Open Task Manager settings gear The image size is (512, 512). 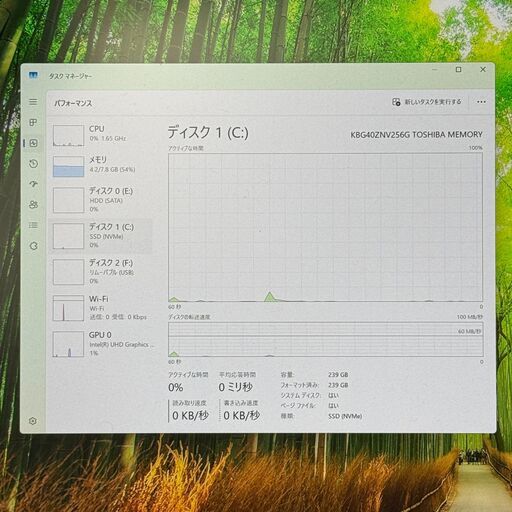33,421
